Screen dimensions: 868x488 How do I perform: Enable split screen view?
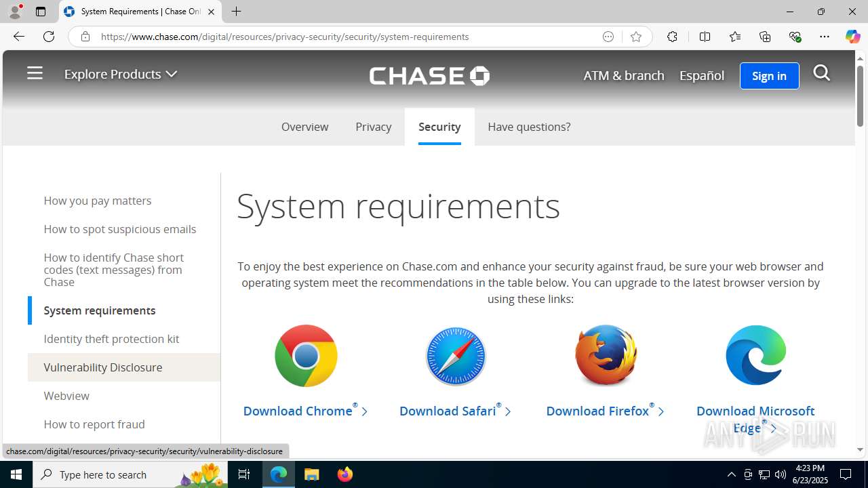[x=705, y=37]
